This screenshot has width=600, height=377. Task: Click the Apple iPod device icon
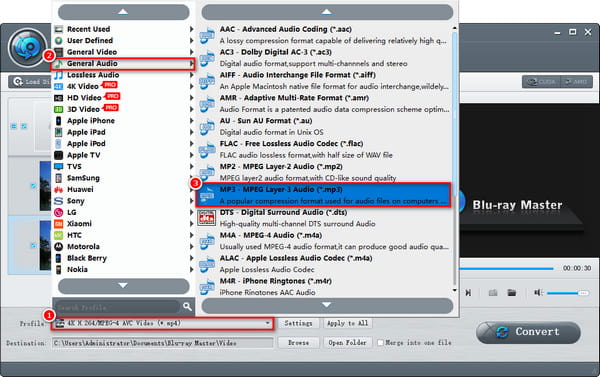click(x=59, y=144)
